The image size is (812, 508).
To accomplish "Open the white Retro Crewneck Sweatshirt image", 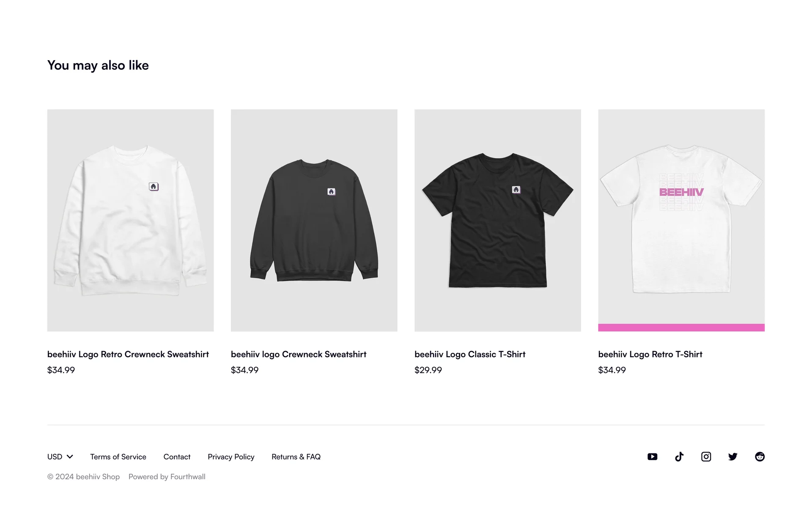I will (x=130, y=220).
